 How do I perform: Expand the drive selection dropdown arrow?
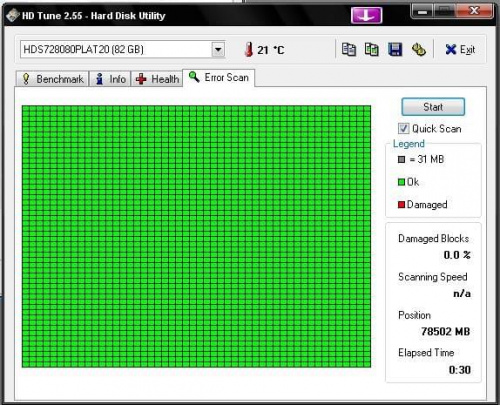[218, 50]
